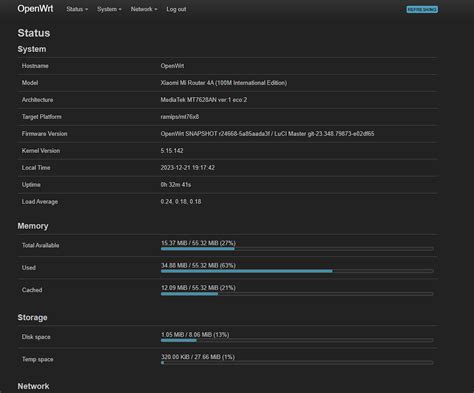
Task: Click the Target Platform row label
Action: click(42, 117)
